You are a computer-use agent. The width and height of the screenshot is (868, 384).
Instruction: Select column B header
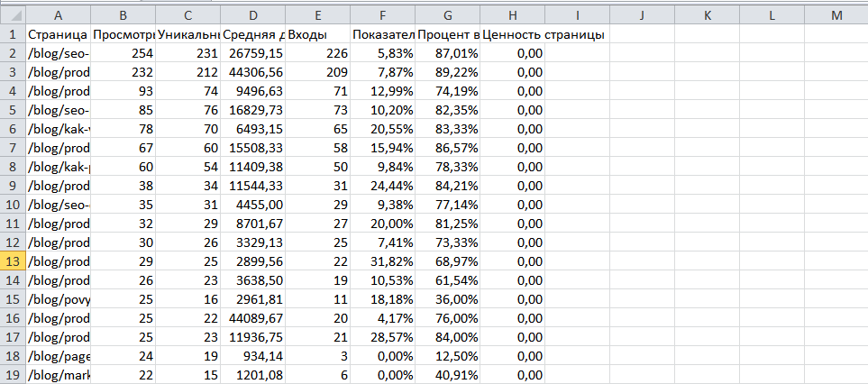[x=123, y=15]
